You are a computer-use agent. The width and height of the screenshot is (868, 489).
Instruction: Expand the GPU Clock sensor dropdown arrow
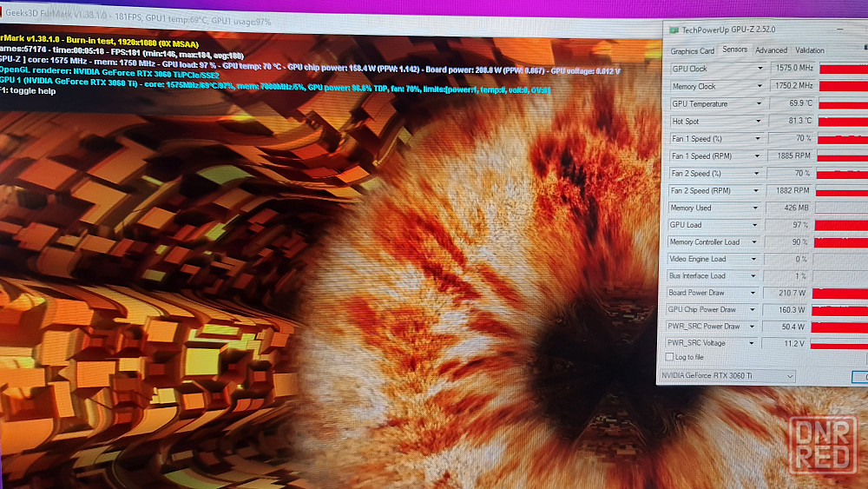[760, 69]
